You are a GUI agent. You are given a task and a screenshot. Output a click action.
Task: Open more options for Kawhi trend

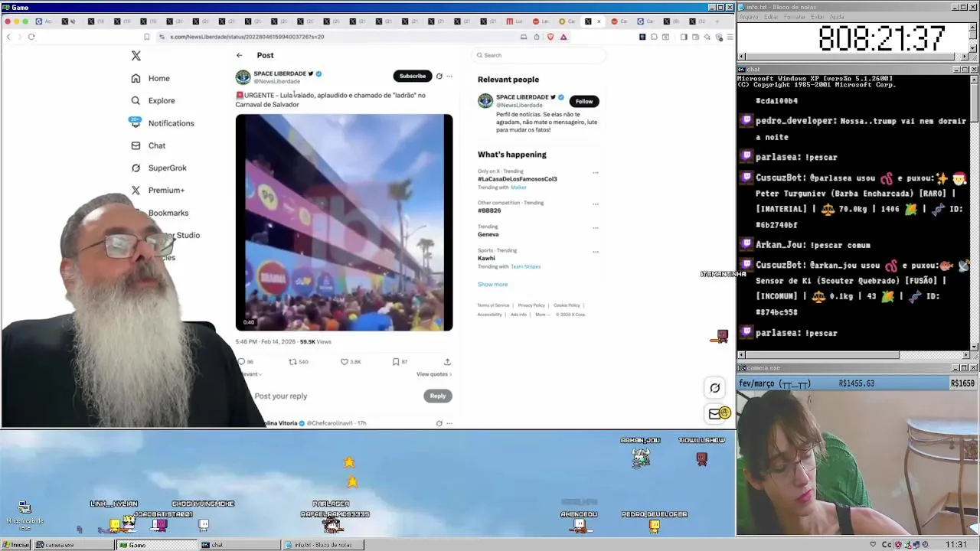tap(596, 252)
